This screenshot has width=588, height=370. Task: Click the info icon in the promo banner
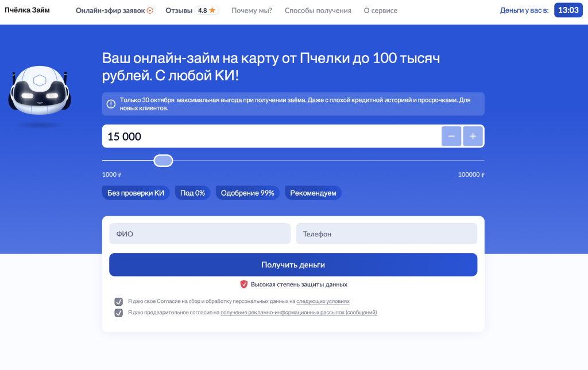[110, 104]
